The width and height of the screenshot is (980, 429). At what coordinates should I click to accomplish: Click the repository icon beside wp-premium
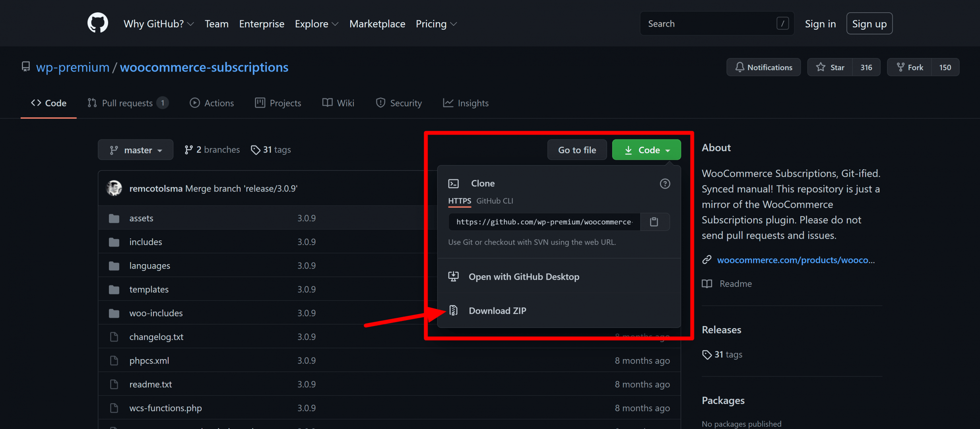pos(26,67)
